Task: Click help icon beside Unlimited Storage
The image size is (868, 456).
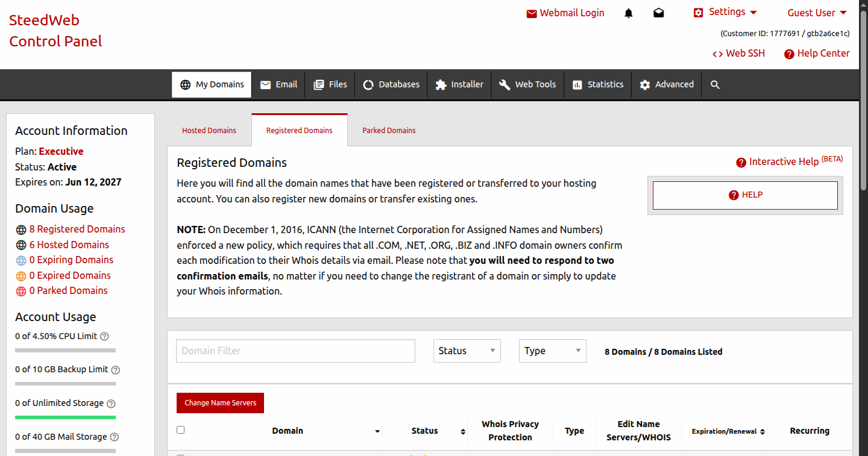Action: pyautogui.click(x=111, y=404)
